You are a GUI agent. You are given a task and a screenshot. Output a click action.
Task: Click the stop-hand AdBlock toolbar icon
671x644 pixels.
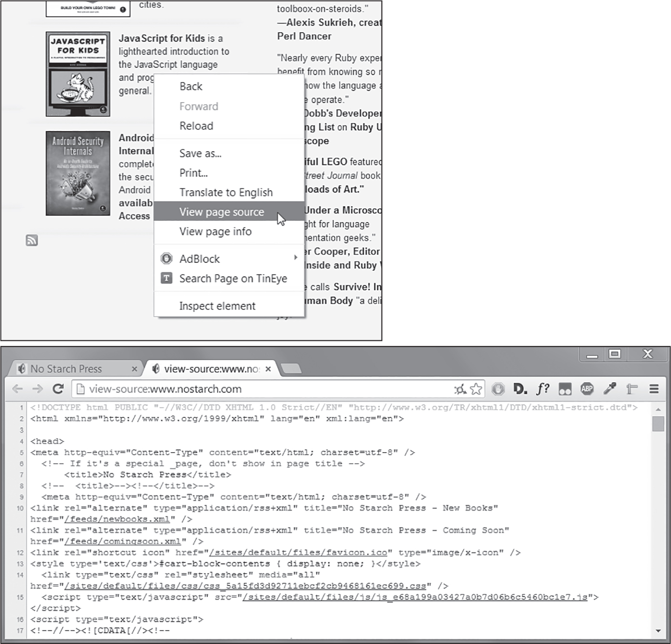tap(498, 389)
